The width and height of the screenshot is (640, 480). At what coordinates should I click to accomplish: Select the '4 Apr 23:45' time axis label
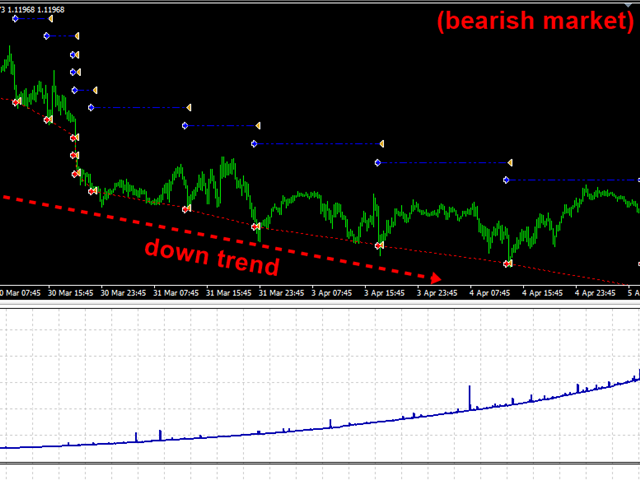click(x=595, y=293)
